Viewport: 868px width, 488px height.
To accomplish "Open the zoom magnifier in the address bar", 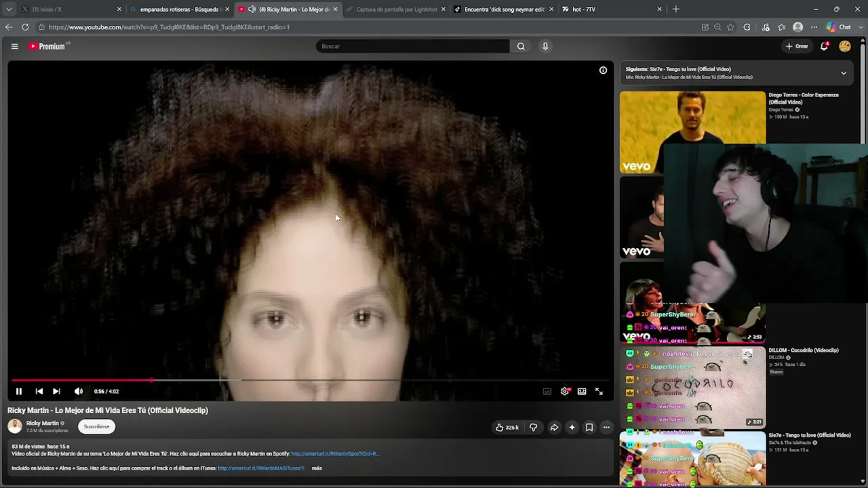I will point(717,27).
